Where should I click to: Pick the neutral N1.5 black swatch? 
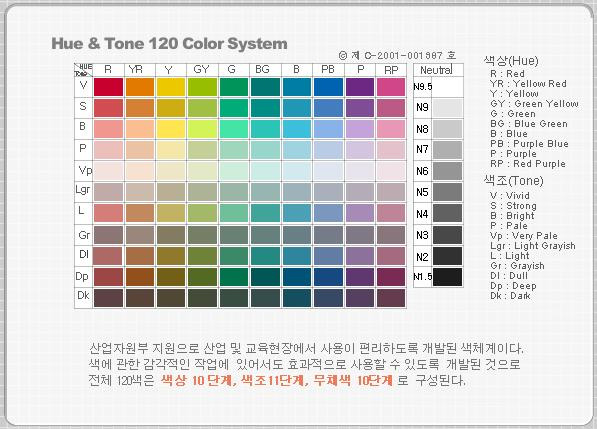(x=447, y=277)
